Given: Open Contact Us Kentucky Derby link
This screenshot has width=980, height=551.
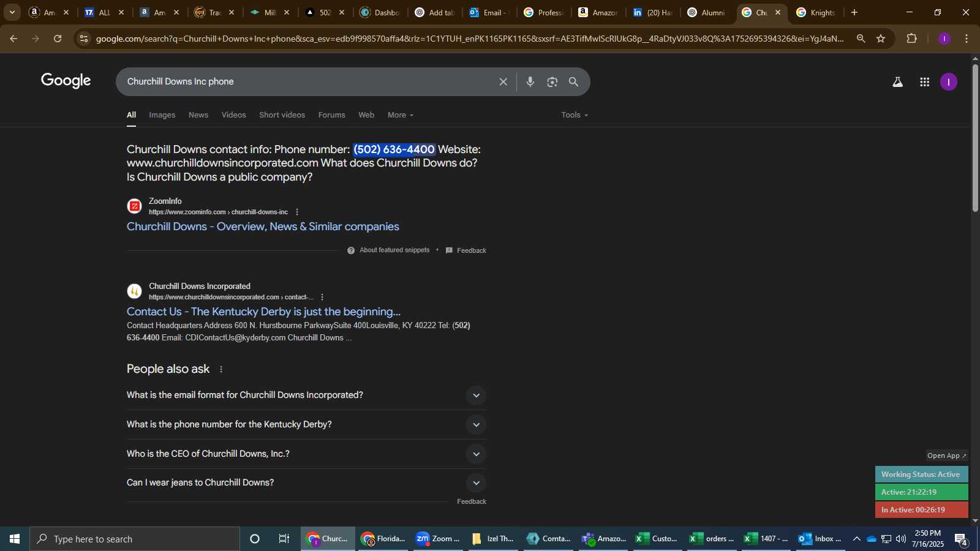Looking at the screenshot, I should click(263, 312).
